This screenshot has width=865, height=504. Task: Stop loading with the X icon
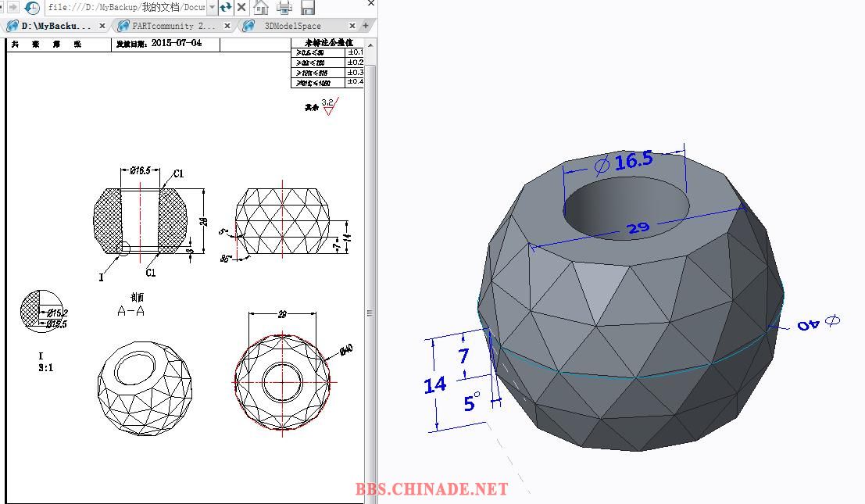[x=241, y=8]
